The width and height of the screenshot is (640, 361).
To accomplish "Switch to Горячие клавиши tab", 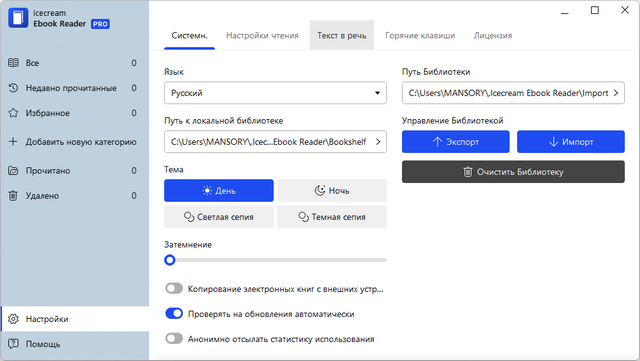I will (x=420, y=36).
